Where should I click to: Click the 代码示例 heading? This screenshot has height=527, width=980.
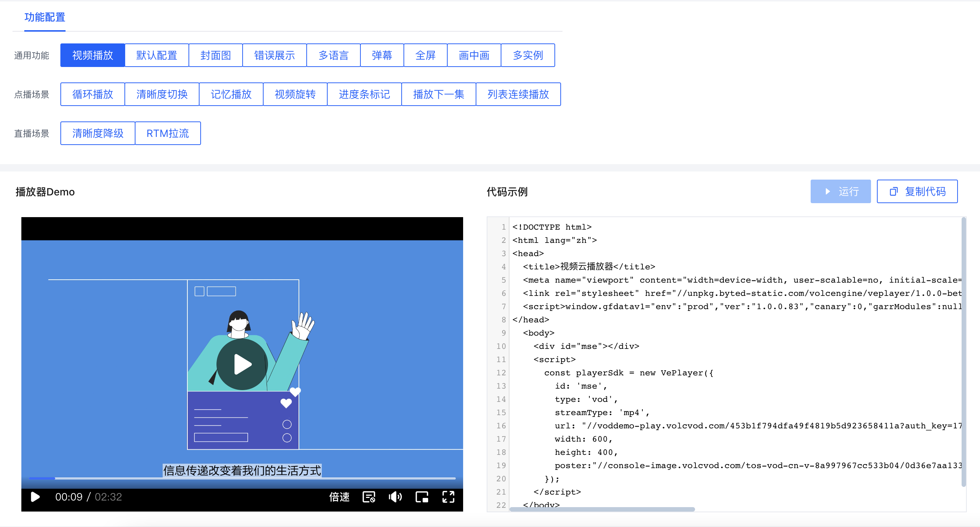507,192
